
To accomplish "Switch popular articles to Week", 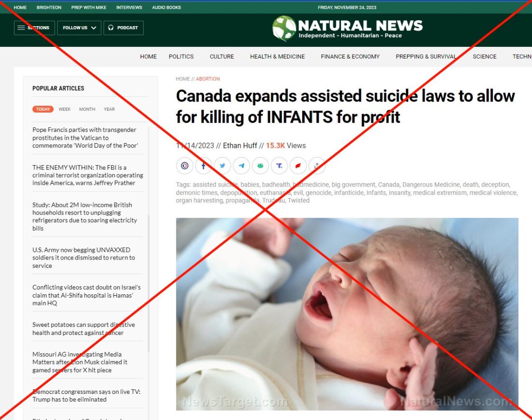I will click(64, 109).
